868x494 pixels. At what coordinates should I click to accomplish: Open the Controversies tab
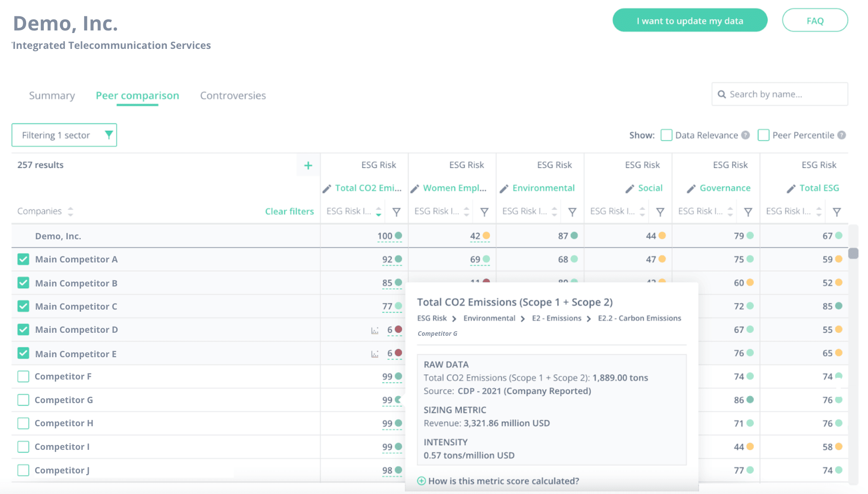(233, 96)
